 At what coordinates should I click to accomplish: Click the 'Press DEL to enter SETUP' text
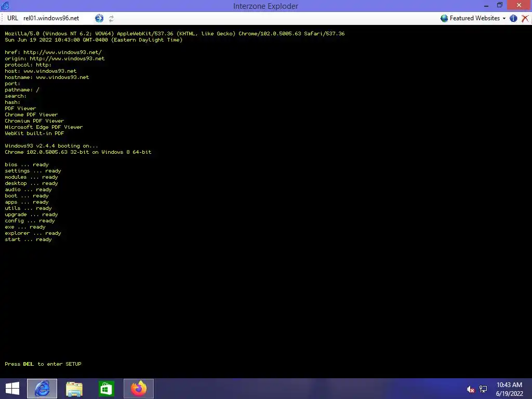point(43,364)
